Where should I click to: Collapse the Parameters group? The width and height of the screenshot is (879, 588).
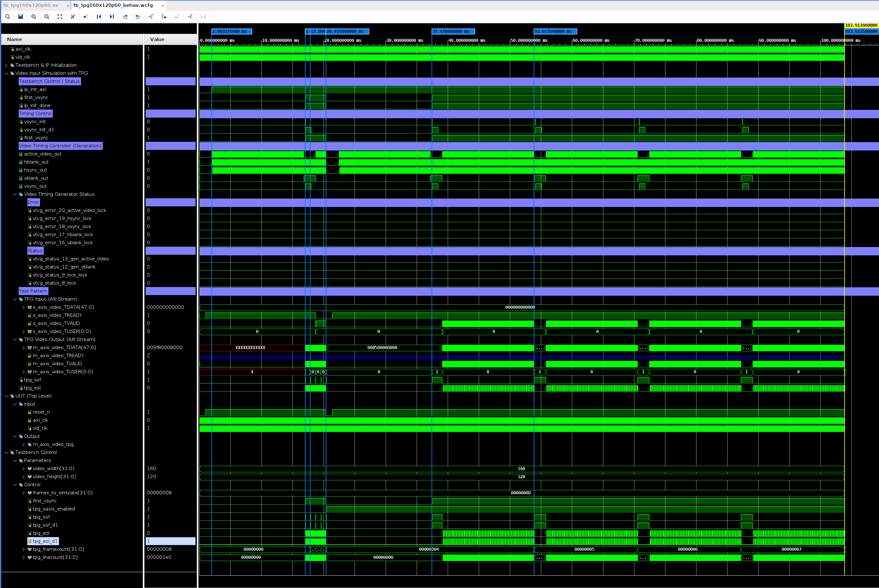coord(15,460)
